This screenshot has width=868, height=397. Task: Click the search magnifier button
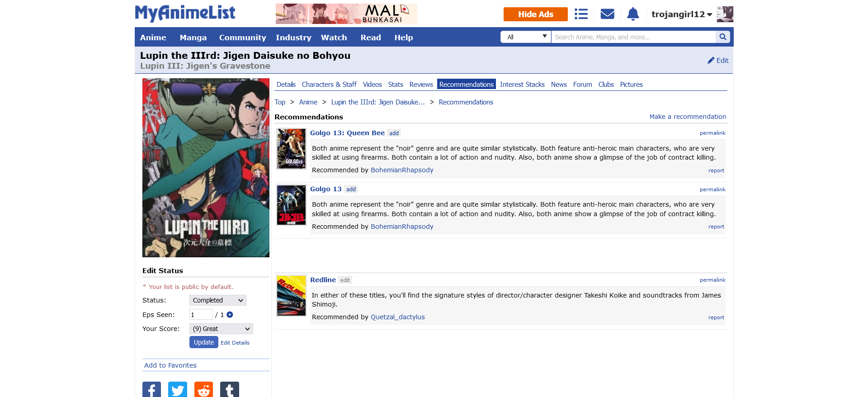pos(722,37)
